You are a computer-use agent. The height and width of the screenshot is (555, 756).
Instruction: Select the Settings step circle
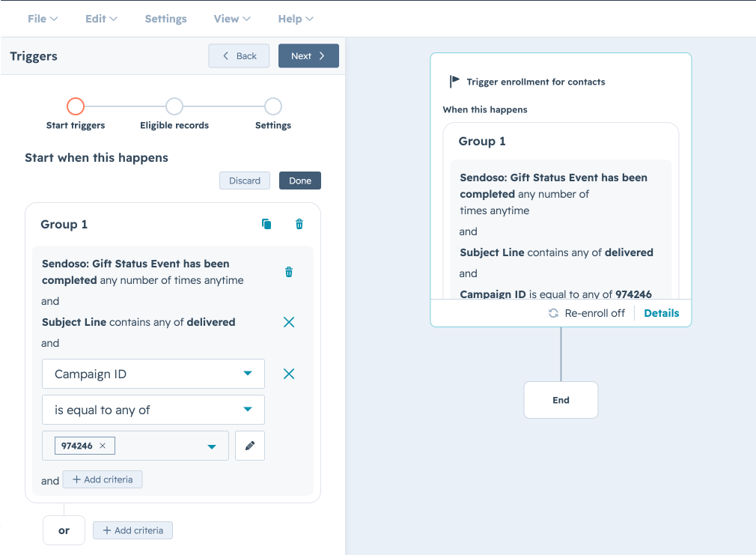pyautogui.click(x=273, y=106)
